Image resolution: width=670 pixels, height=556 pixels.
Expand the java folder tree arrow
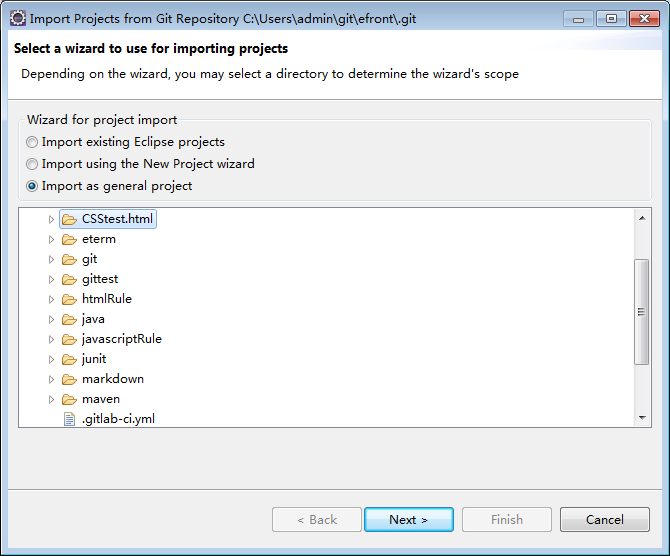(x=52, y=319)
